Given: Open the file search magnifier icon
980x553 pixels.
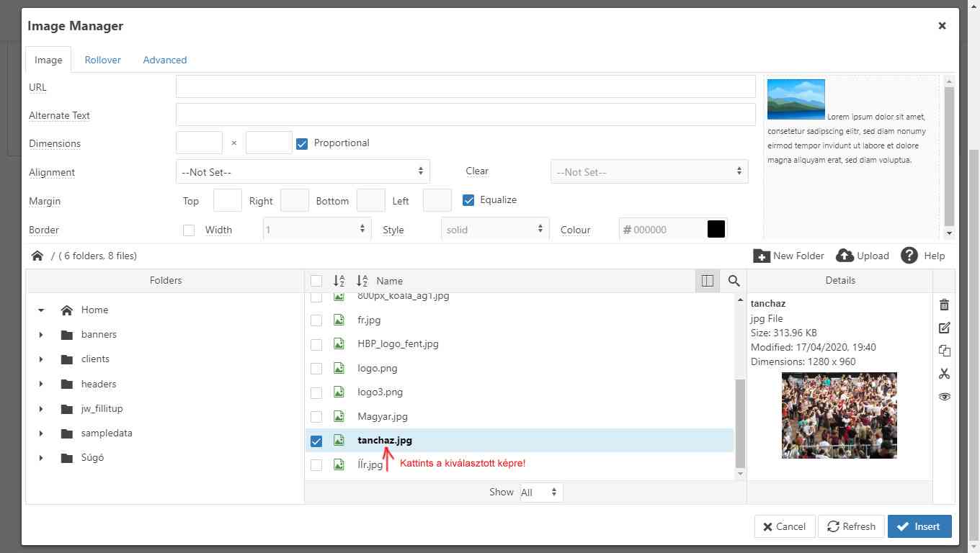Looking at the screenshot, I should [734, 281].
